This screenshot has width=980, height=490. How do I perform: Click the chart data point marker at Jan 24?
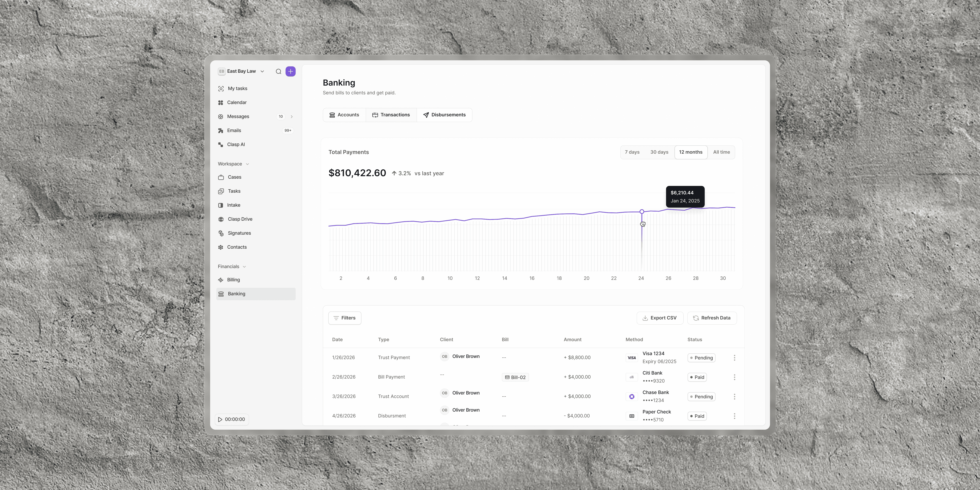(x=642, y=212)
